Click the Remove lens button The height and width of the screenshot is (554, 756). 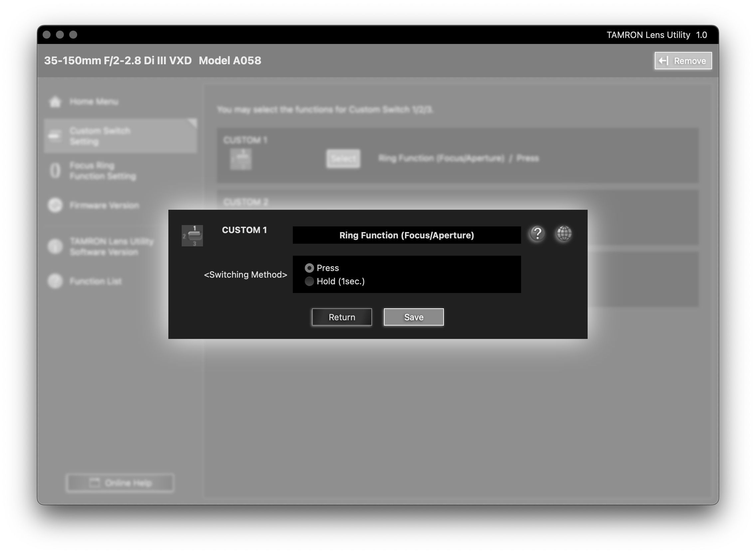[x=683, y=61]
